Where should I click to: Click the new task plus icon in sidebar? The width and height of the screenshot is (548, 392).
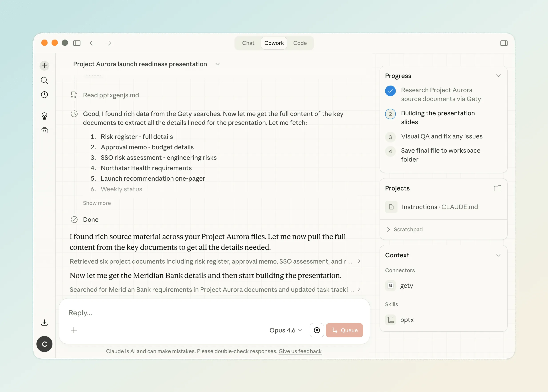(44, 66)
